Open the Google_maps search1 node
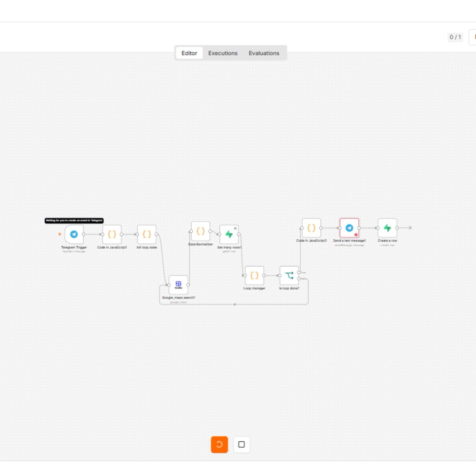 pyautogui.click(x=178, y=285)
